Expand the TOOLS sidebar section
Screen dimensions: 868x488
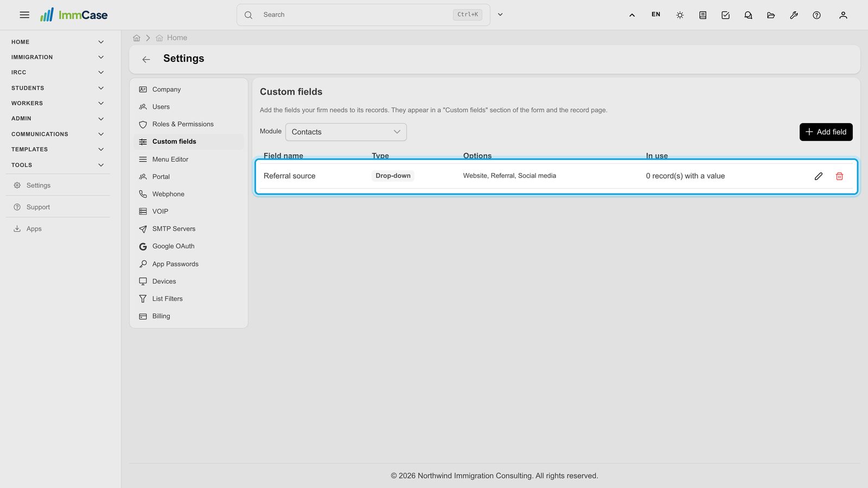(58, 165)
